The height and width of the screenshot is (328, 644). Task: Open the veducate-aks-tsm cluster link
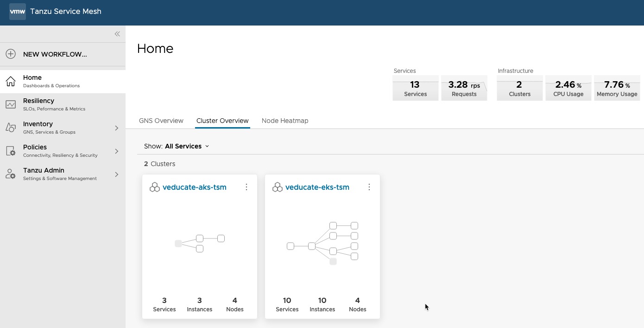195,187
